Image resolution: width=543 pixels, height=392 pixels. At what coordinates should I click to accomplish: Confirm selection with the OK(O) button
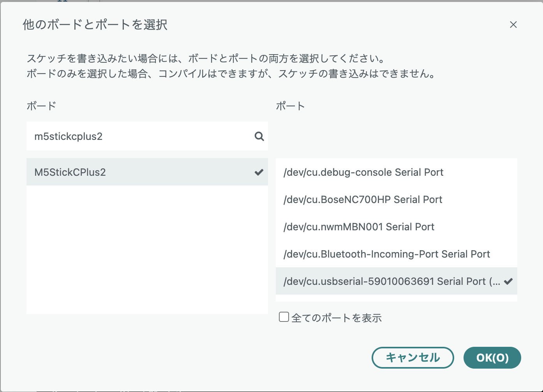click(492, 357)
